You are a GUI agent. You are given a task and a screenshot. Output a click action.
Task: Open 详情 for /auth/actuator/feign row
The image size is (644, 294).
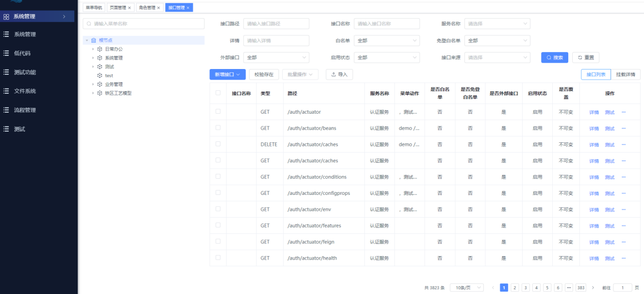tap(594, 242)
